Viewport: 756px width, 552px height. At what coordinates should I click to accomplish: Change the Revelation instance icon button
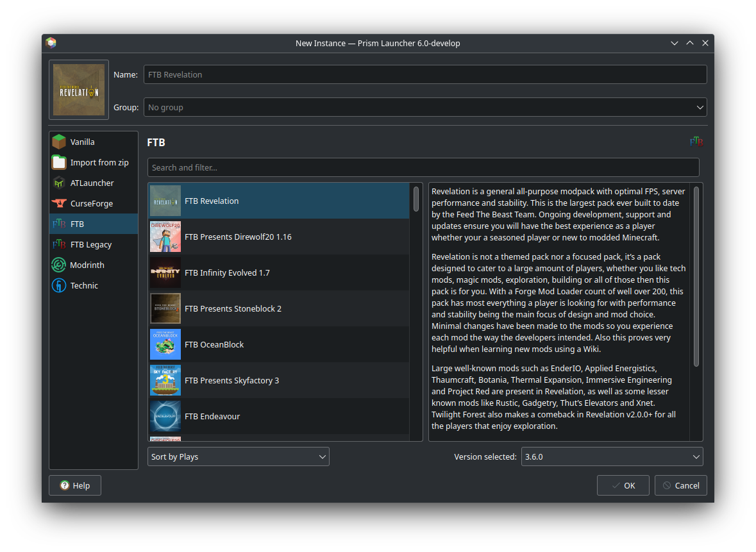pyautogui.click(x=79, y=90)
